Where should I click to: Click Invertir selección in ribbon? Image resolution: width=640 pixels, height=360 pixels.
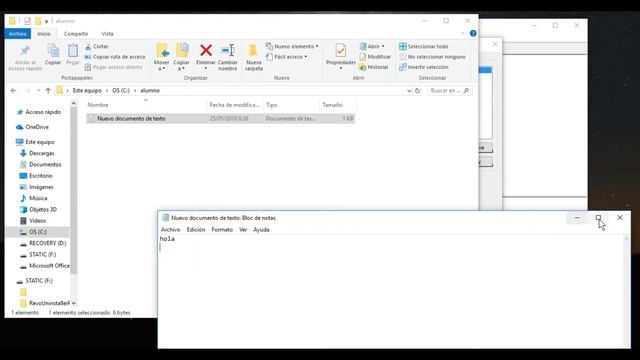coord(424,67)
